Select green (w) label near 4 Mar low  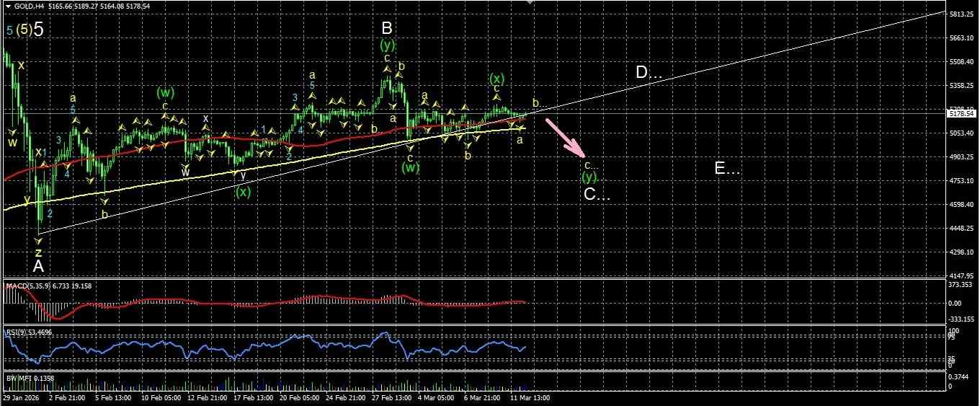[x=411, y=168]
